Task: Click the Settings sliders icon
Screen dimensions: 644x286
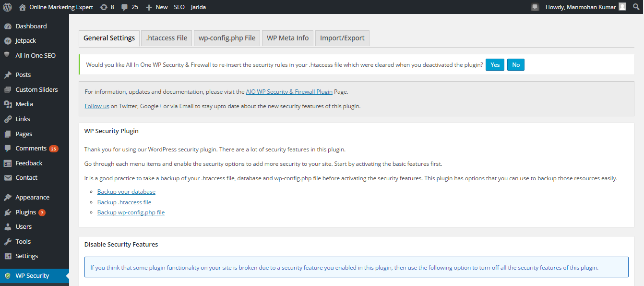Action: [x=7, y=256]
